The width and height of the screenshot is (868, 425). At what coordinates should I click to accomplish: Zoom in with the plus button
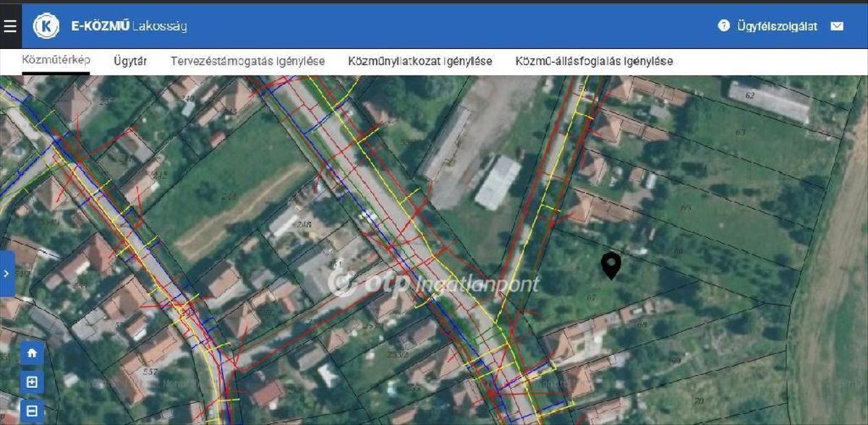32,382
